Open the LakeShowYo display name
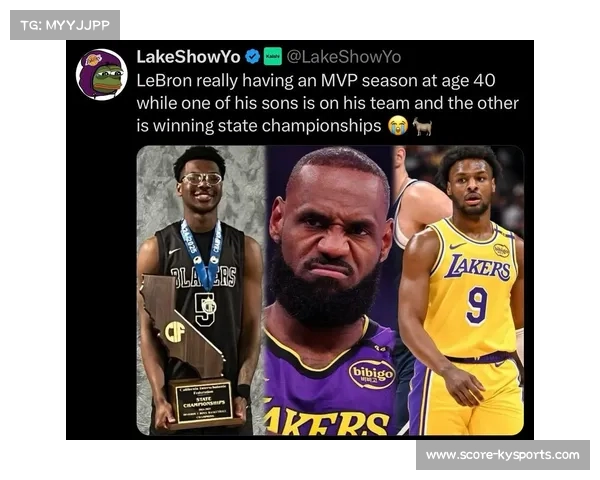The width and height of the screenshot is (600, 480). click(x=189, y=57)
